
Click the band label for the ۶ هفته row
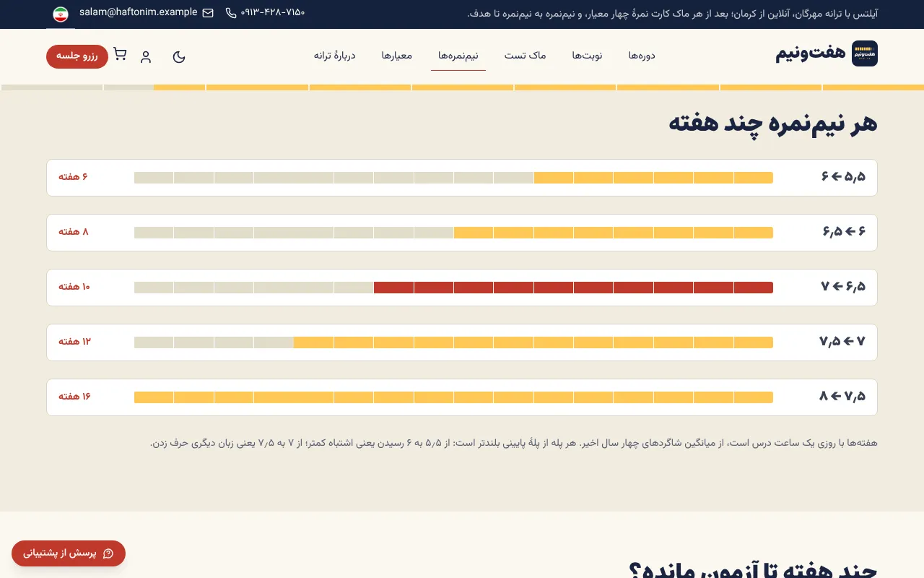tap(843, 177)
